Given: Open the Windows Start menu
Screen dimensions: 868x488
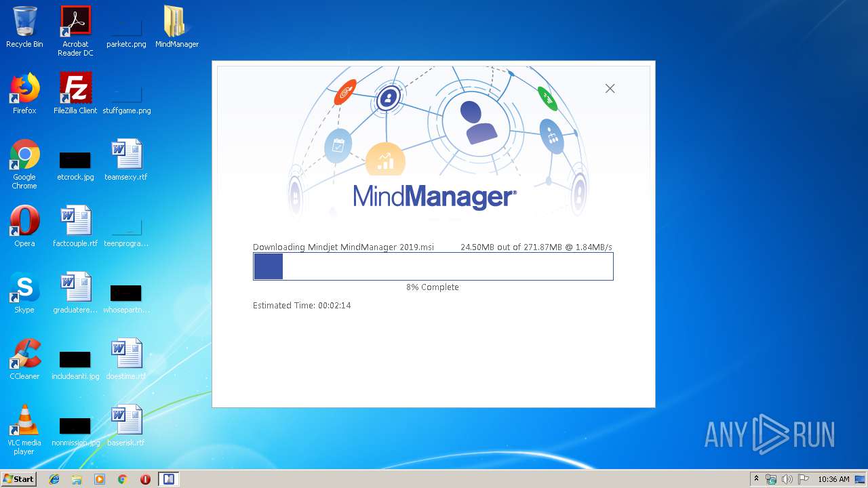Looking at the screenshot, I should click(19, 479).
